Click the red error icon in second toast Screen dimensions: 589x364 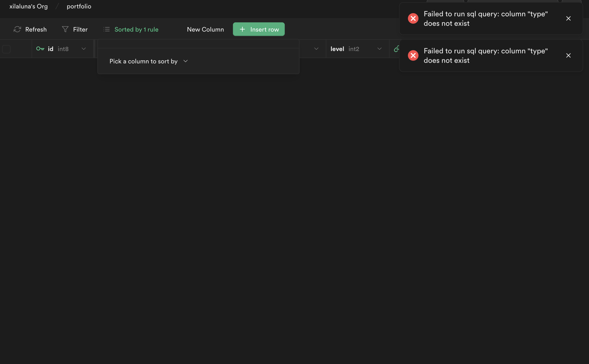point(413,55)
